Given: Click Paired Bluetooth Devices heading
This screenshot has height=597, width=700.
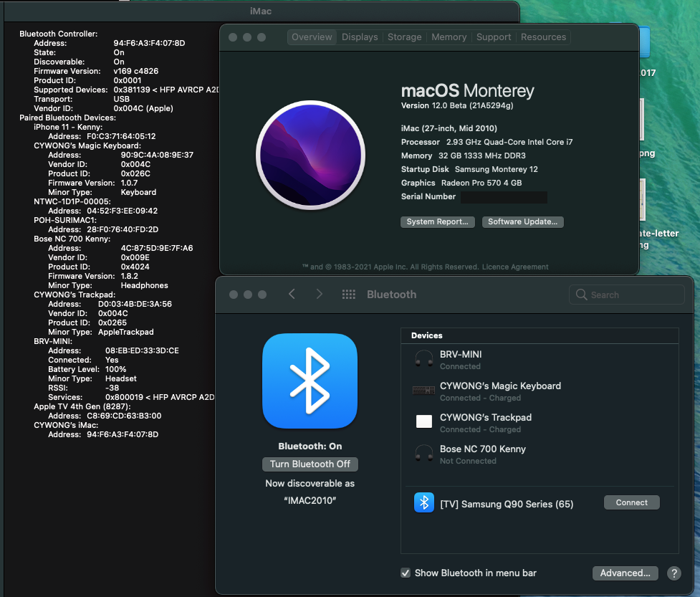Looking at the screenshot, I should pyautogui.click(x=67, y=118).
